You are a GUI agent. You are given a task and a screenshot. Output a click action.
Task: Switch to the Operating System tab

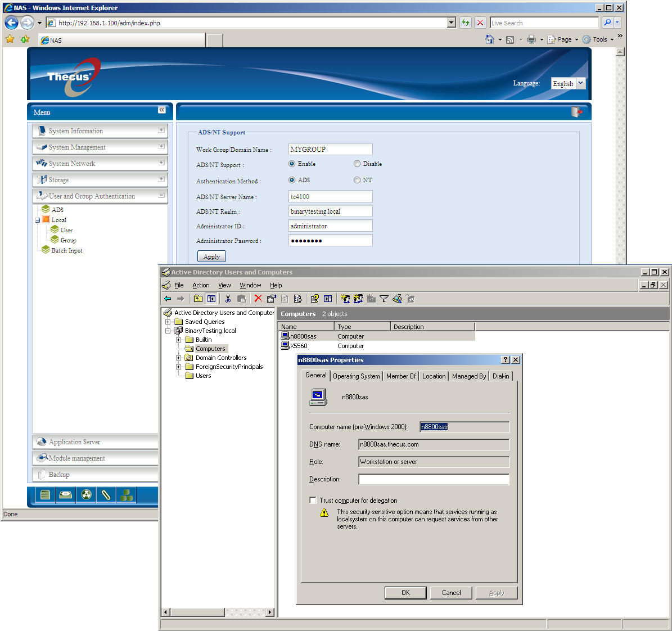click(356, 376)
